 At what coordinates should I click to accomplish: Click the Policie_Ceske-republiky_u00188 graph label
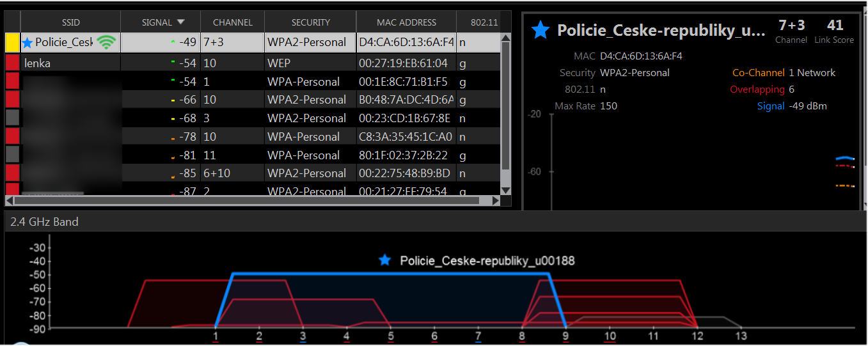487,261
